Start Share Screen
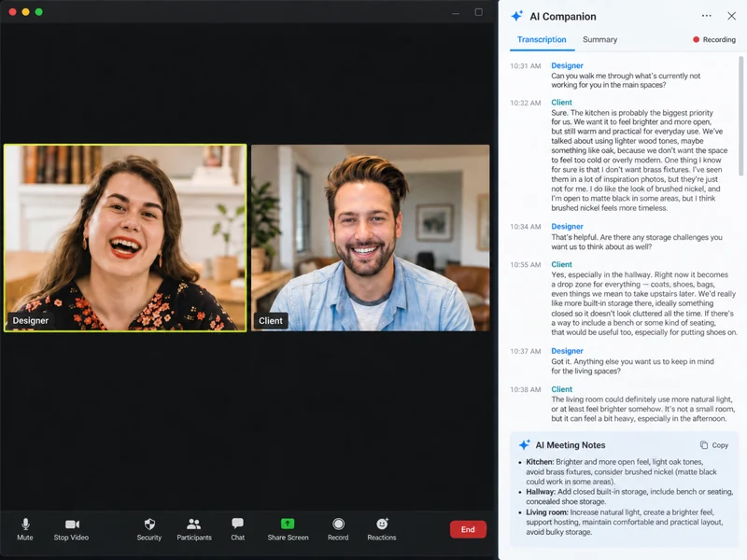Image resolution: width=747 pixels, height=560 pixels. (x=288, y=529)
